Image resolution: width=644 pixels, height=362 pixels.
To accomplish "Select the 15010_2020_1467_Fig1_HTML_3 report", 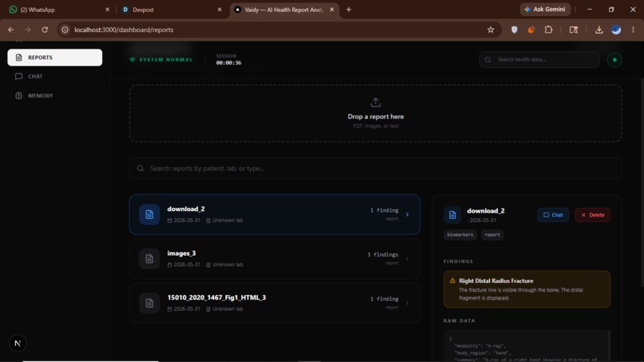I will click(x=274, y=303).
